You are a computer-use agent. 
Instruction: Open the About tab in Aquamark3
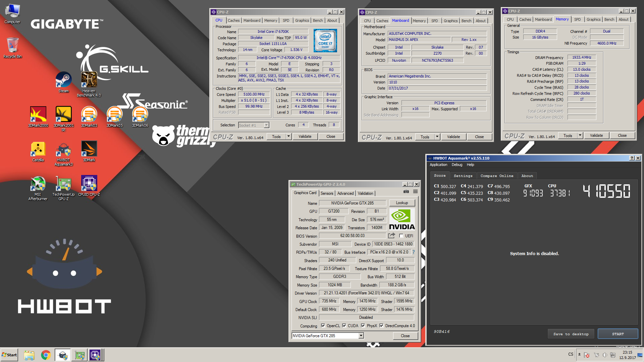(527, 176)
